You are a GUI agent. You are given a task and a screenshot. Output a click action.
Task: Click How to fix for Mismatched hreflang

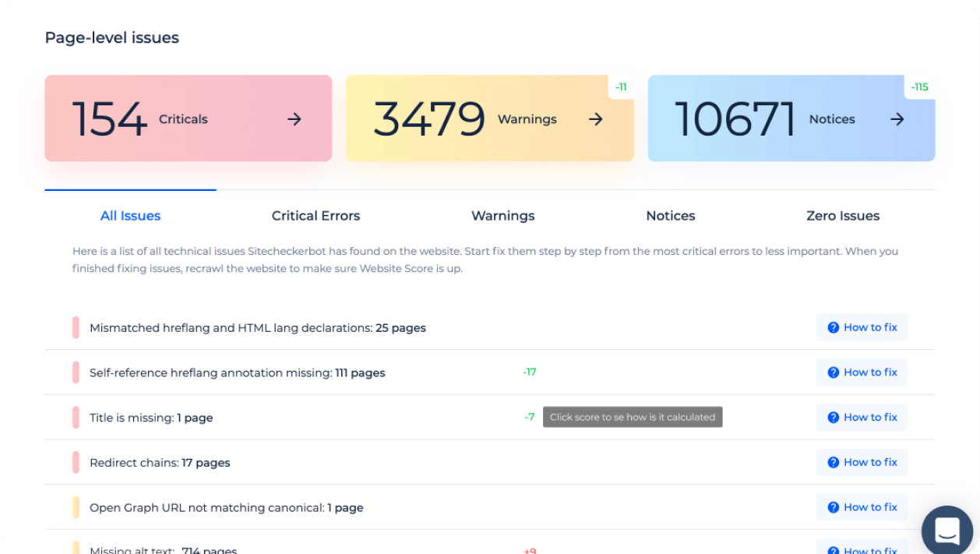(x=862, y=327)
